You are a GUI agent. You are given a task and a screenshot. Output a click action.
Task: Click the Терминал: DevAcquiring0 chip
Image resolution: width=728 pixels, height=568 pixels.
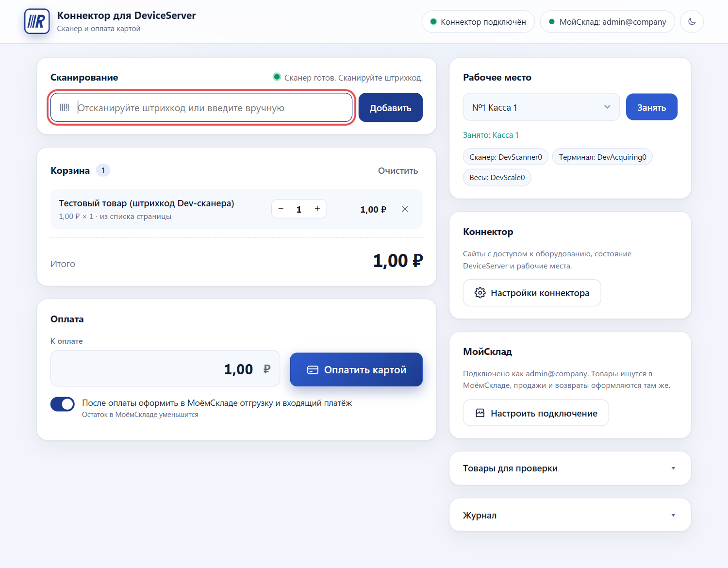coord(602,157)
